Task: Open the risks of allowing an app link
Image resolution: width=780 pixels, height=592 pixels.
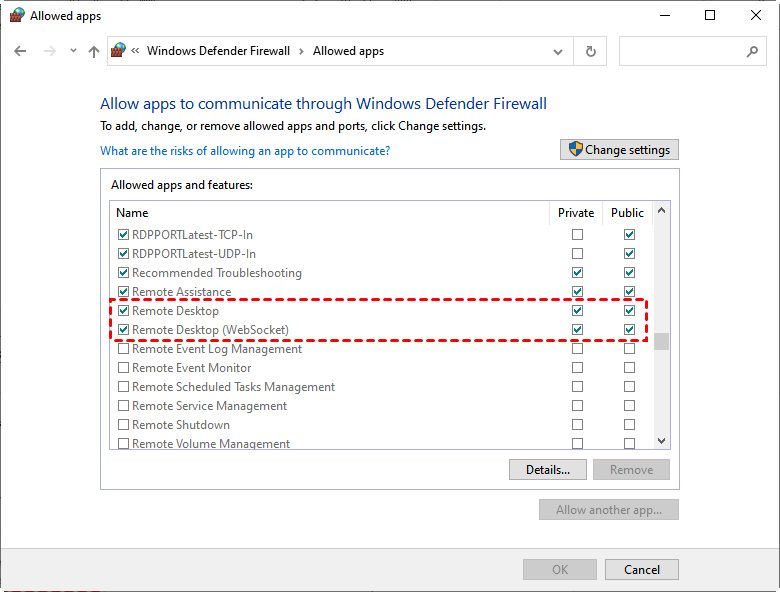Action: pyautogui.click(x=245, y=151)
